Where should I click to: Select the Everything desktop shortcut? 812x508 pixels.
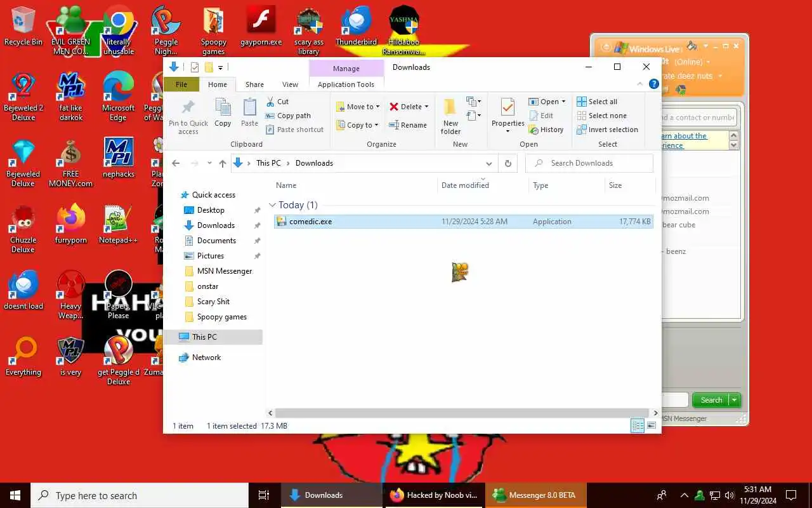[x=23, y=357]
